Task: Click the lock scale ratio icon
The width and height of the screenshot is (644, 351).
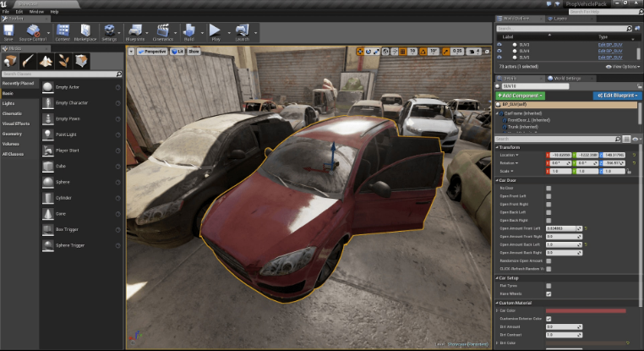Action: (x=629, y=171)
